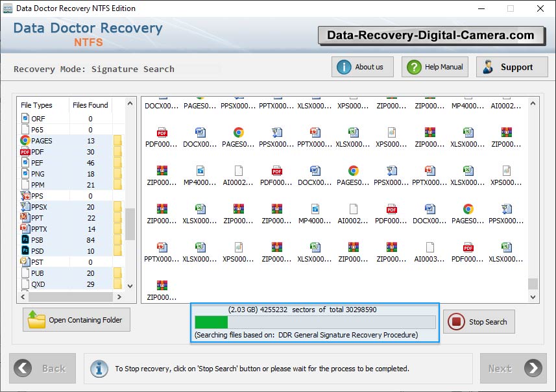Click the Help Manual question mark icon
The image size is (556, 392).
(x=414, y=67)
